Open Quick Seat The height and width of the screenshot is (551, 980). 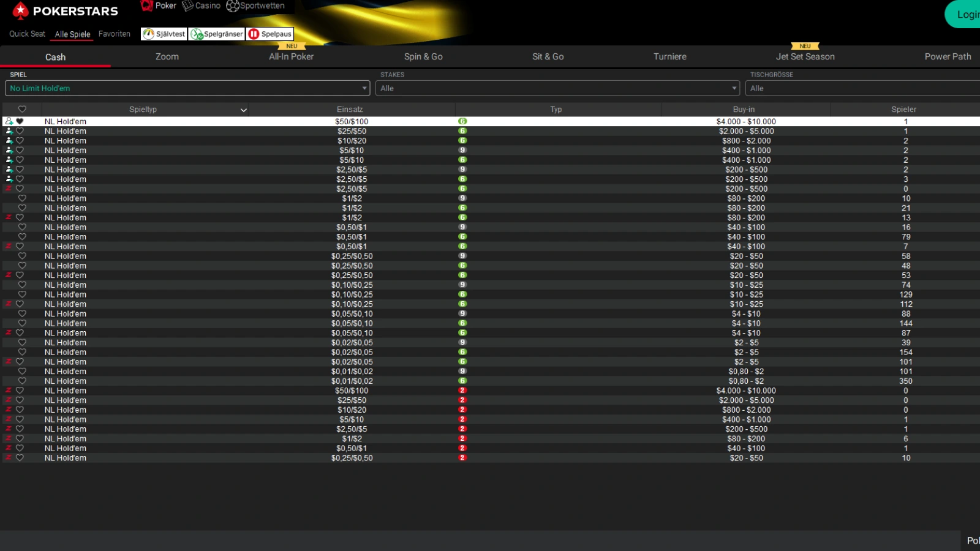pos(27,34)
